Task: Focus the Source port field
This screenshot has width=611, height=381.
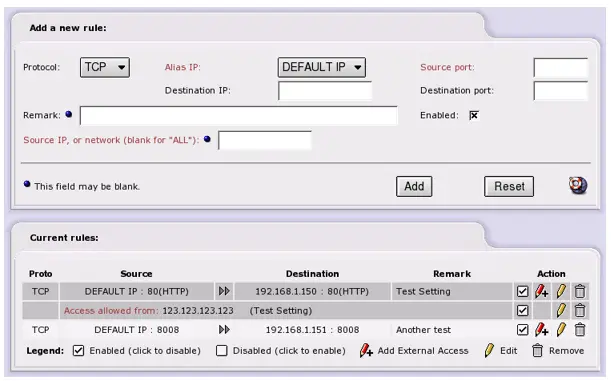Action: tap(560, 67)
